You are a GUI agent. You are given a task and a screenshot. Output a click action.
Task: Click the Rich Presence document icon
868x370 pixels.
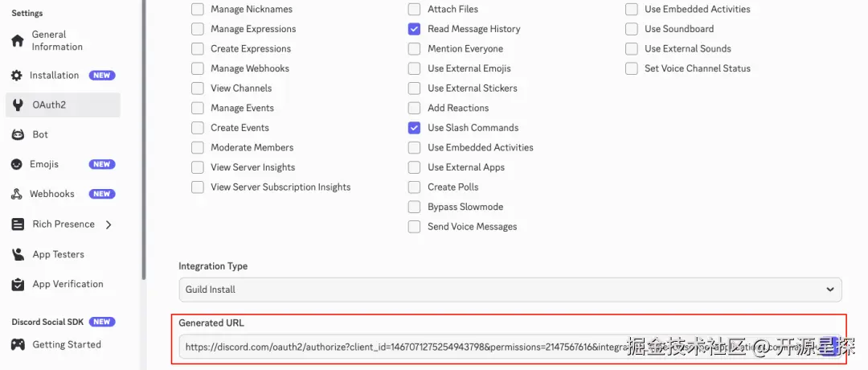tap(18, 224)
